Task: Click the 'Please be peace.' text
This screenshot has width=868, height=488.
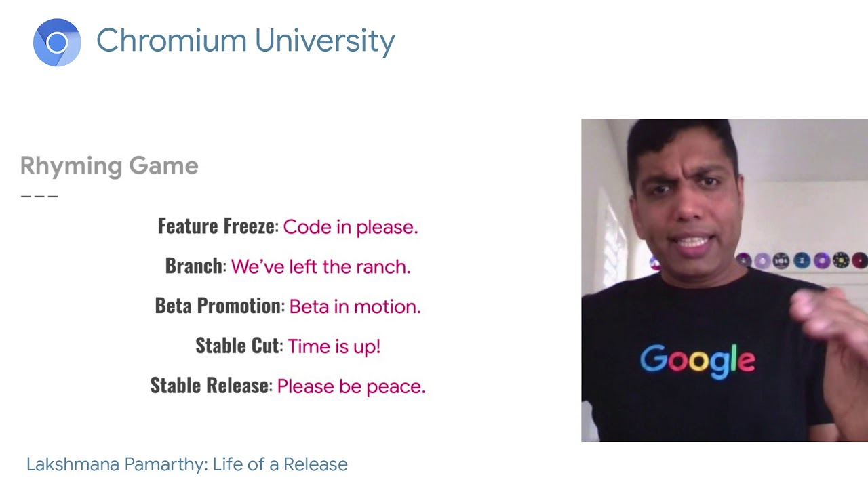Action: point(351,386)
